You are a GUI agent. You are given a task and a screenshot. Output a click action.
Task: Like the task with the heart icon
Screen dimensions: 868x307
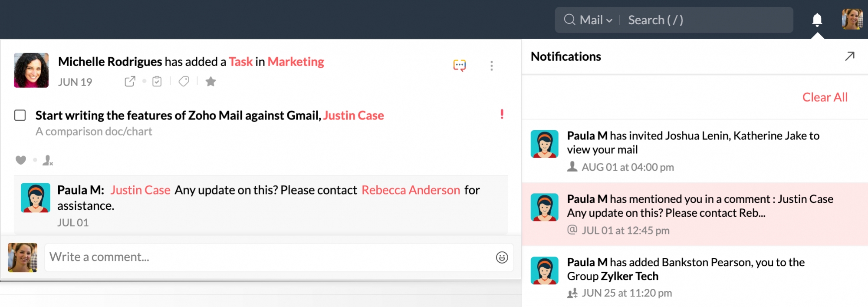20,160
